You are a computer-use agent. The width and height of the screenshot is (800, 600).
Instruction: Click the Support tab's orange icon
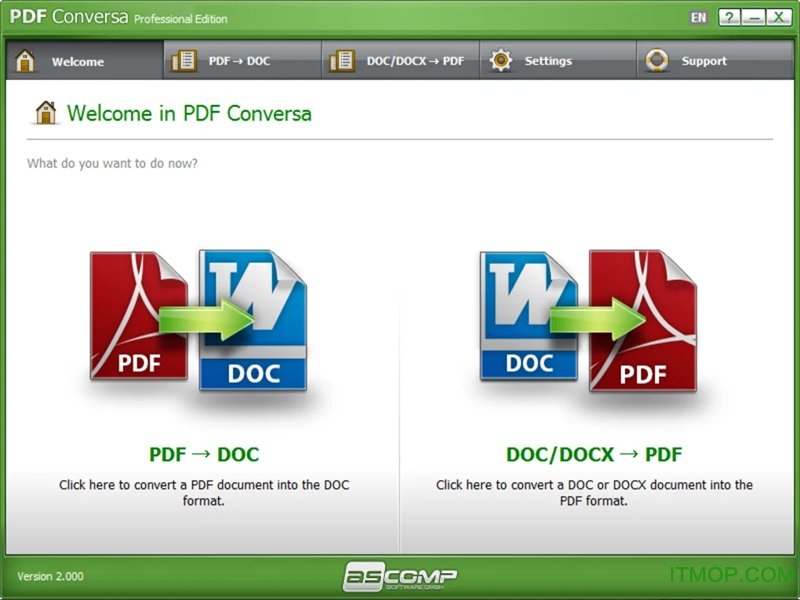pyautogui.click(x=658, y=60)
